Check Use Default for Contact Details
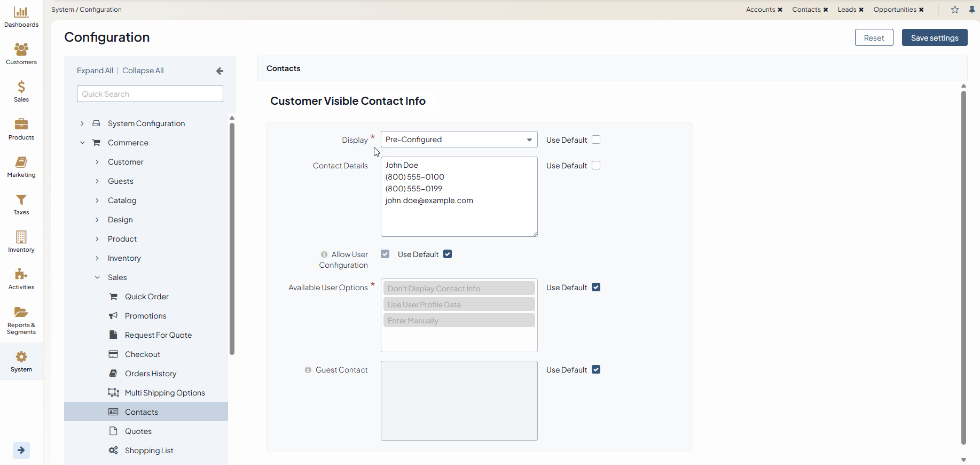The width and height of the screenshot is (980, 465). tap(596, 165)
